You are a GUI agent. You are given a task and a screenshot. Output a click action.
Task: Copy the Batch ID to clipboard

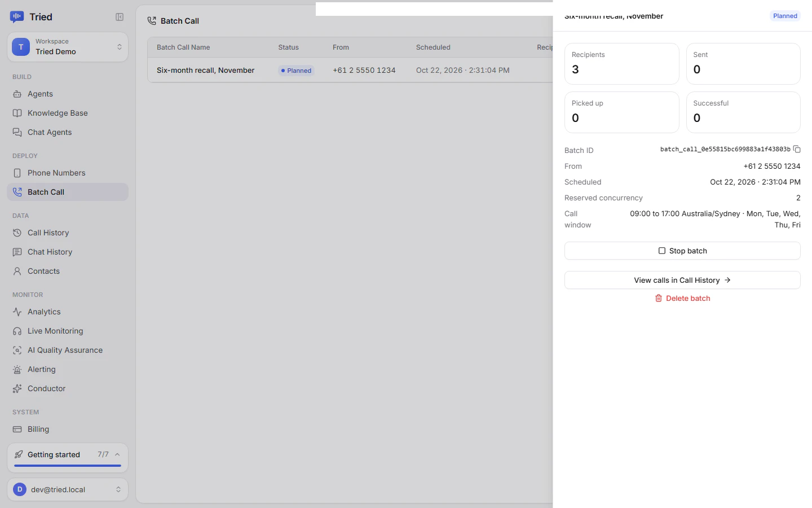[797, 149]
